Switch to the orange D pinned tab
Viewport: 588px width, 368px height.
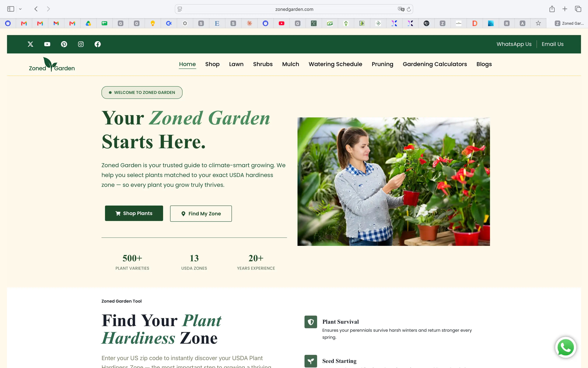(475, 23)
